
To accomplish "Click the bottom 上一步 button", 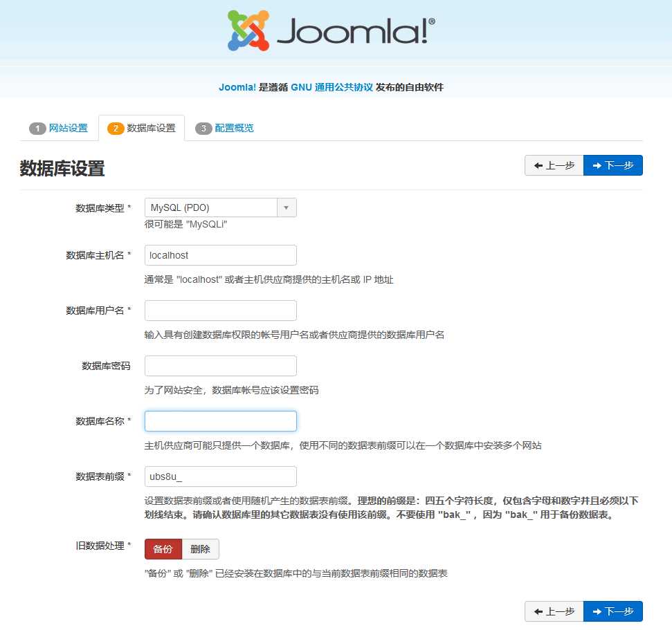I will coord(554,611).
